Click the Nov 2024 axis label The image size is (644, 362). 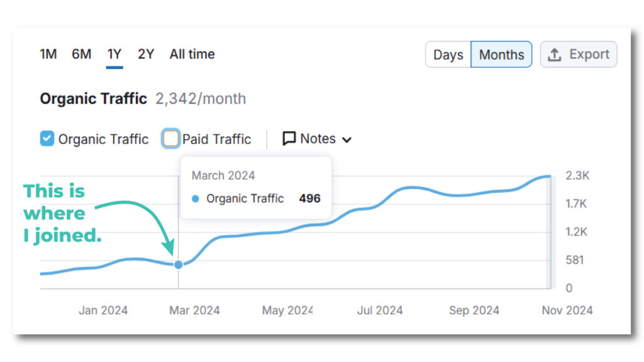point(567,310)
